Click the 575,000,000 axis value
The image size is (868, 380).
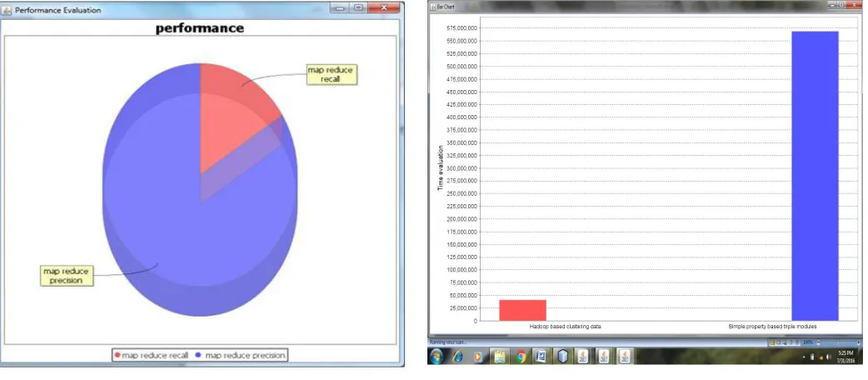pyautogui.click(x=461, y=28)
